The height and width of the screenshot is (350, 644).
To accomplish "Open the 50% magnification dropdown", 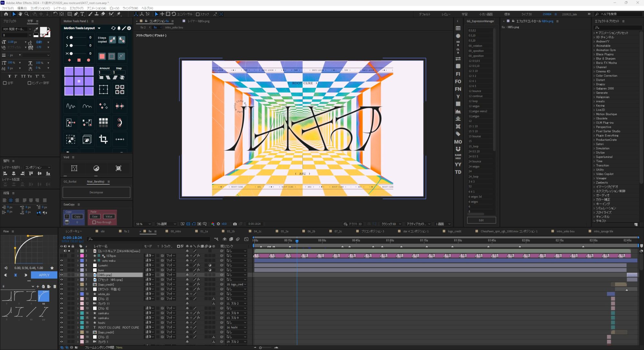I will (x=143, y=224).
